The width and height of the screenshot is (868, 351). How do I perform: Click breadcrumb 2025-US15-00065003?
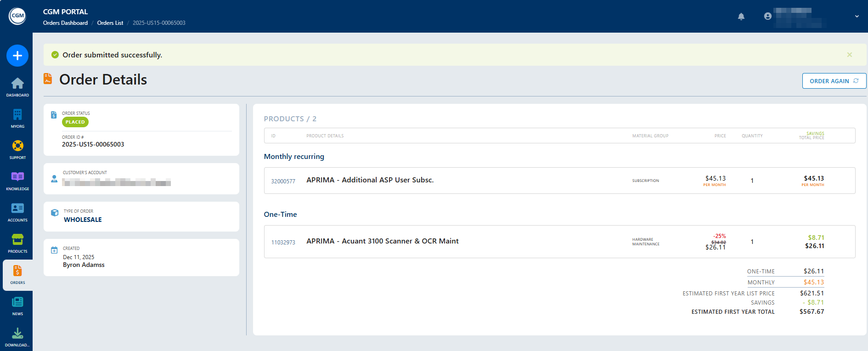159,23
